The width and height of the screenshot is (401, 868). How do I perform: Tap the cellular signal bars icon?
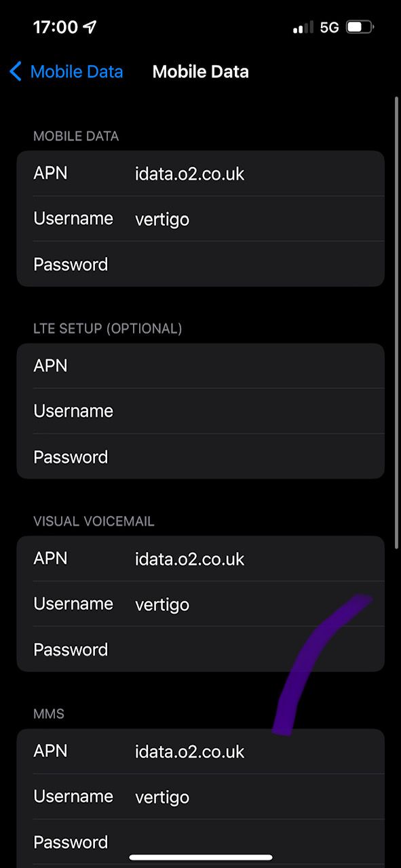[301, 27]
